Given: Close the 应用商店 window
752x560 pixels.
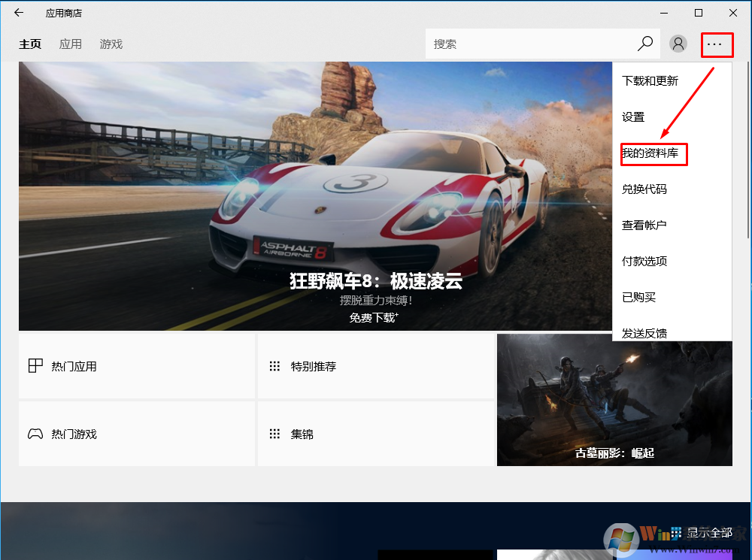Looking at the screenshot, I should click(732, 13).
